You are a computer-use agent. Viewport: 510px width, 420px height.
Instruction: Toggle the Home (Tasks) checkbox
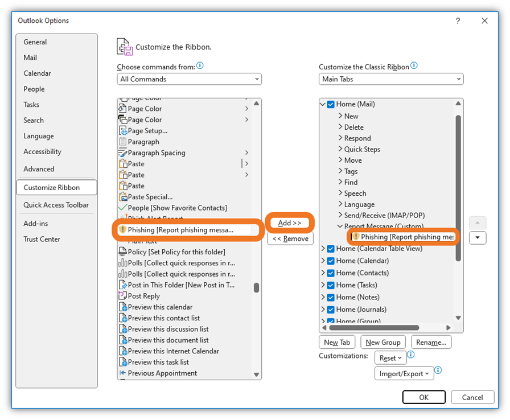click(331, 285)
